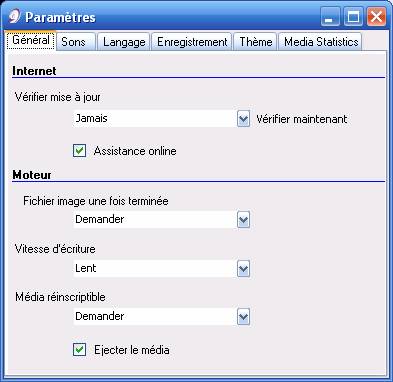Maximize the Paramètres window

[x=353, y=16]
